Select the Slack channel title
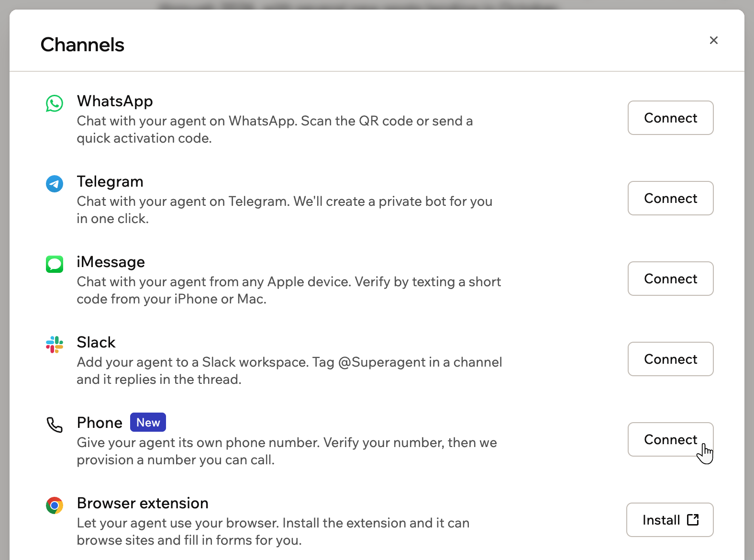Viewport: 754px width, 560px height. 96,342
